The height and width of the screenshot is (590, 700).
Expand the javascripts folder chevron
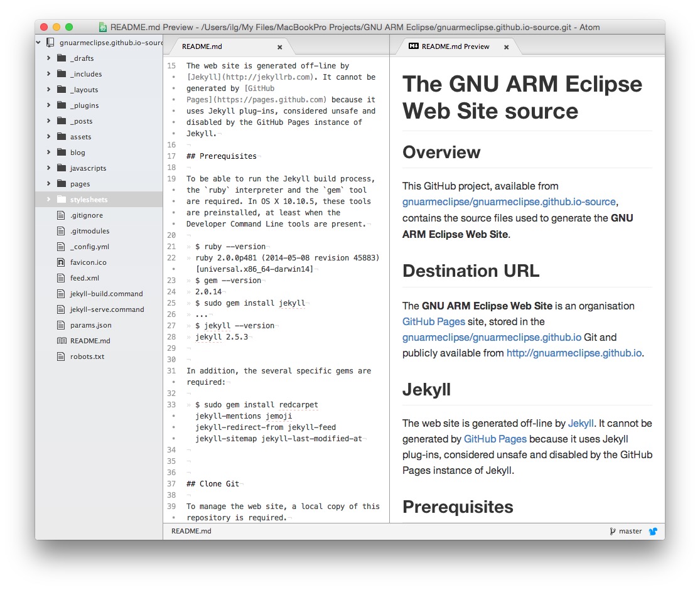49,168
